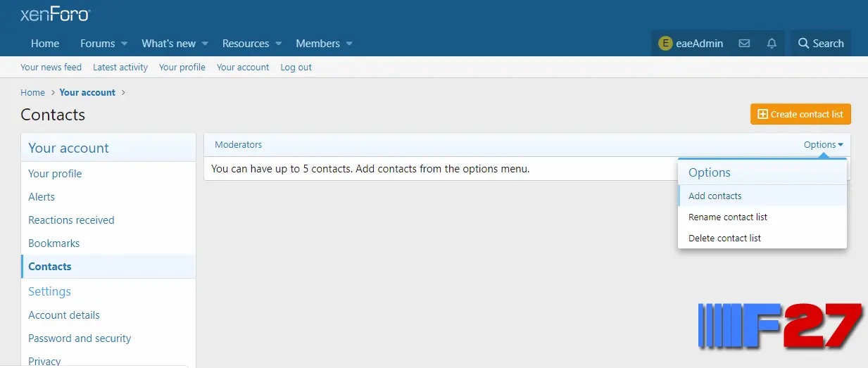This screenshot has width=868, height=368.
Task: Click the xenForo logo
Action: tap(56, 14)
